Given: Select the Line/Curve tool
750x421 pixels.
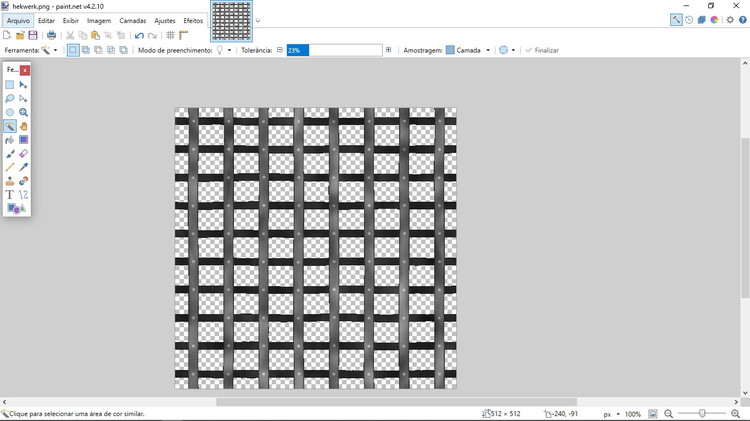Looking at the screenshot, I should tap(23, 195).
